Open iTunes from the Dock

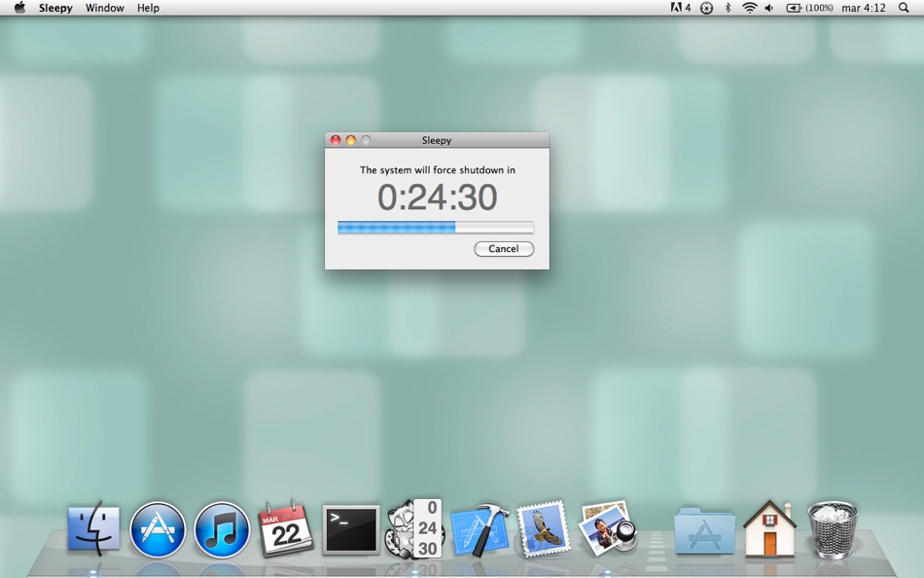point(222,529)
